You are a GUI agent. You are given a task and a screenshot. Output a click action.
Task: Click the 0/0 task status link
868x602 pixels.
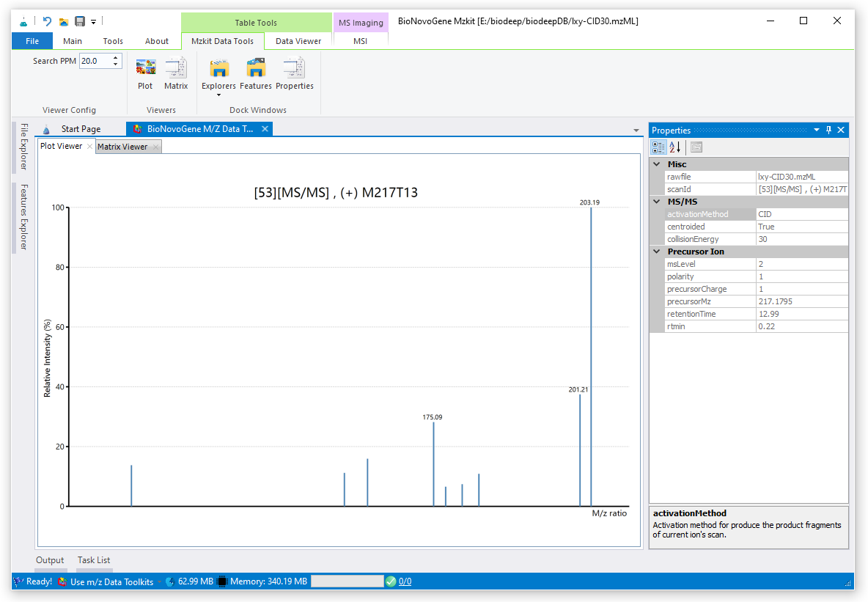(405, 581)
